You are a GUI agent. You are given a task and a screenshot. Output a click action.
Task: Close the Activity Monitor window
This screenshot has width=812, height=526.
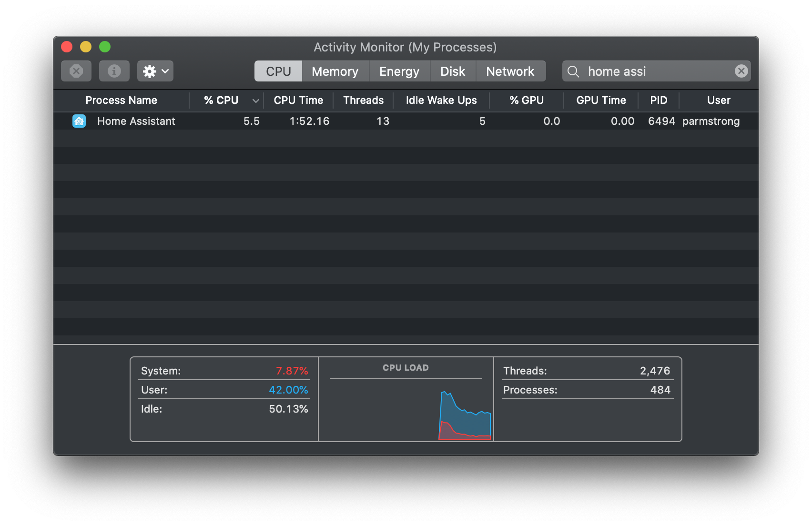point(67,47)
